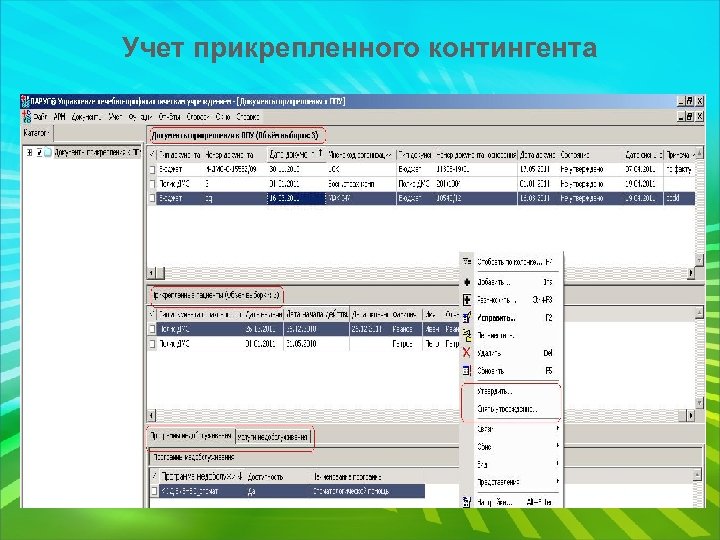This screenshot has width=720, height=540.
Task: Click down arrow of documents table vertical scrollbar
Action: point(699,260)
